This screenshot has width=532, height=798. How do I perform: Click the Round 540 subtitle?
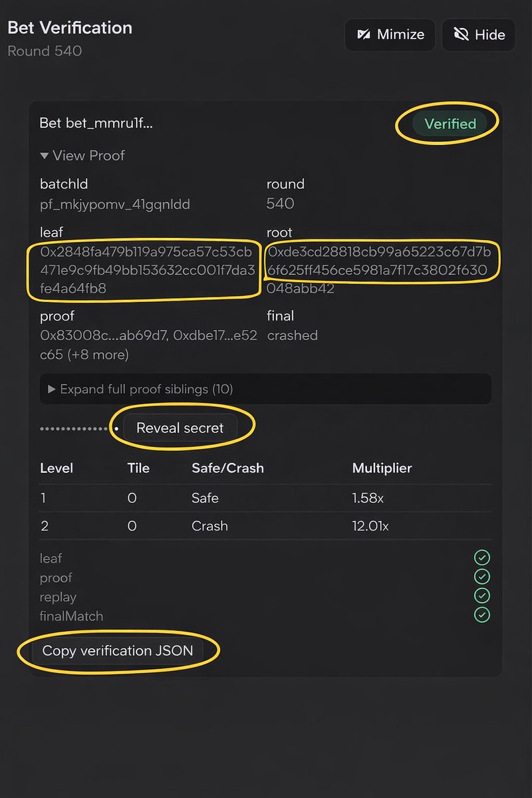click(x=45, y=51)
